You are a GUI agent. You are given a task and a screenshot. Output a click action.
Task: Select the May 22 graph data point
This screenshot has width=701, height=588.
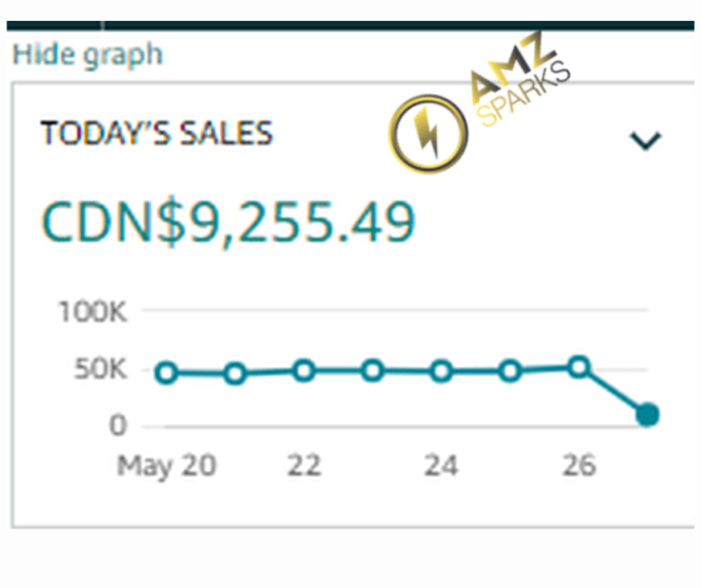coord(304,371)
